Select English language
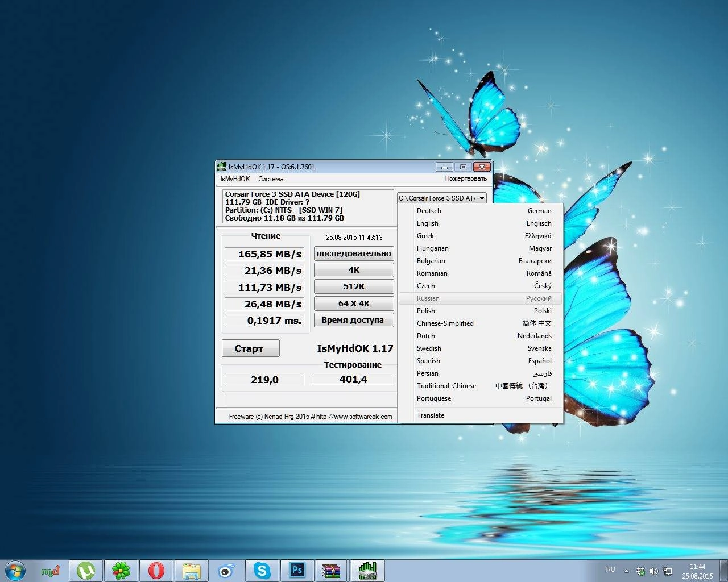Viewport: 728px width, 582px height. [x=480, y=223]
